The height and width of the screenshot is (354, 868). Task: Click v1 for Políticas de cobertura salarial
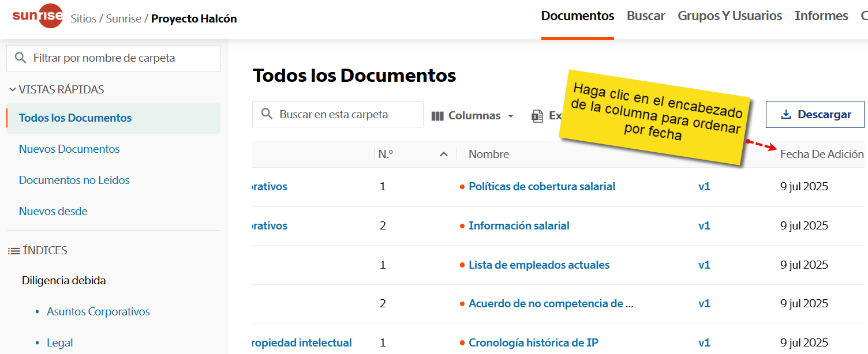(704, 187)
